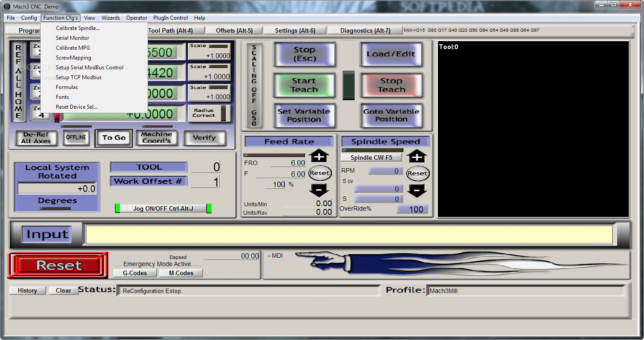Toggle Machine Coord's display
This screenshot has width=644, height=340.
156,137
